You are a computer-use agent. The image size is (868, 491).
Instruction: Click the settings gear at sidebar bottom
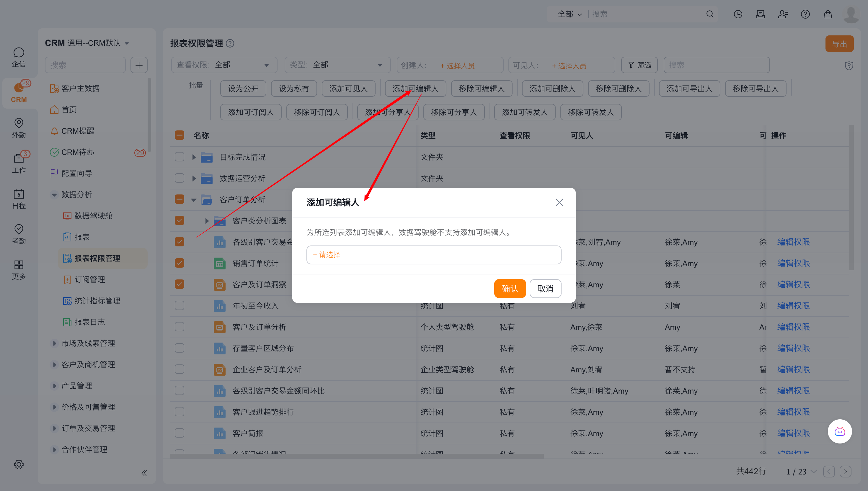[19, 464]
